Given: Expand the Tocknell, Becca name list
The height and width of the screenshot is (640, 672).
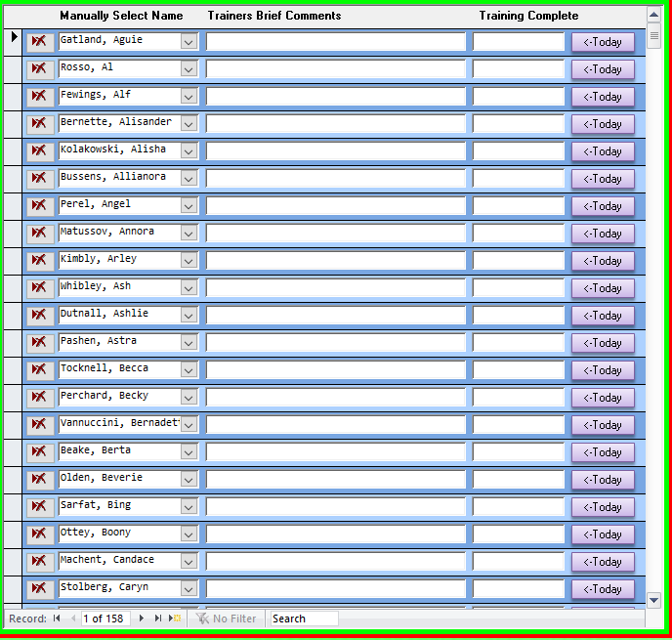Looking at the screenshot, I should click(189, 370).
